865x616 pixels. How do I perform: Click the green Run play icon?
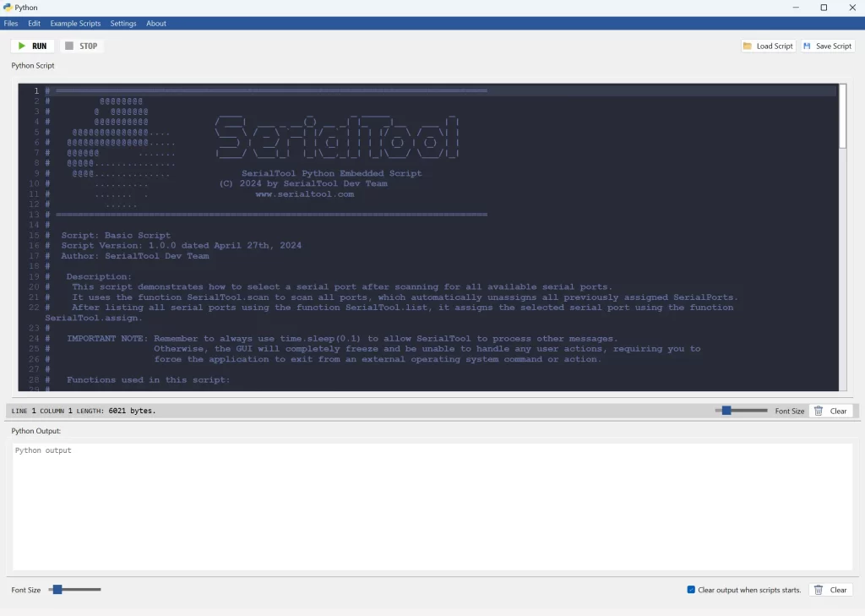[x=21, y=46]
